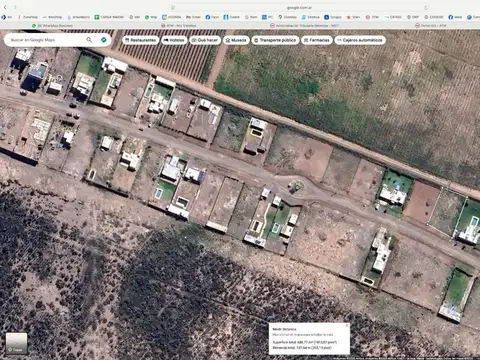Go forward with the browser forward arrow
The width and height of the screenshot is (480, 360).
[x=15, y=7]
